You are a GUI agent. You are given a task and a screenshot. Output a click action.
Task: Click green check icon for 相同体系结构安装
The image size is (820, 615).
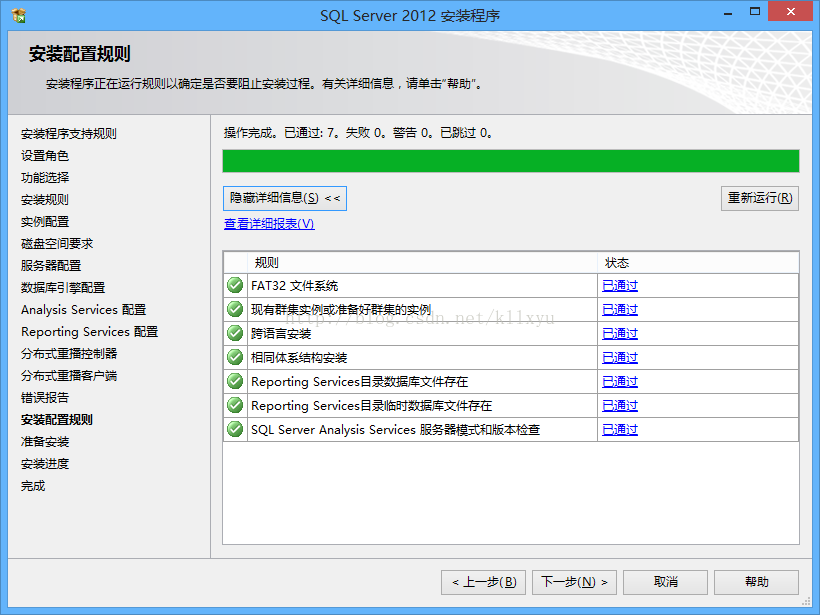[235, 357]
